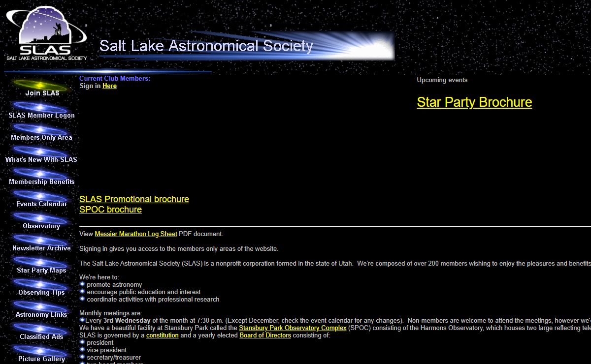Browse the Classified Ads

click(41, 332)
